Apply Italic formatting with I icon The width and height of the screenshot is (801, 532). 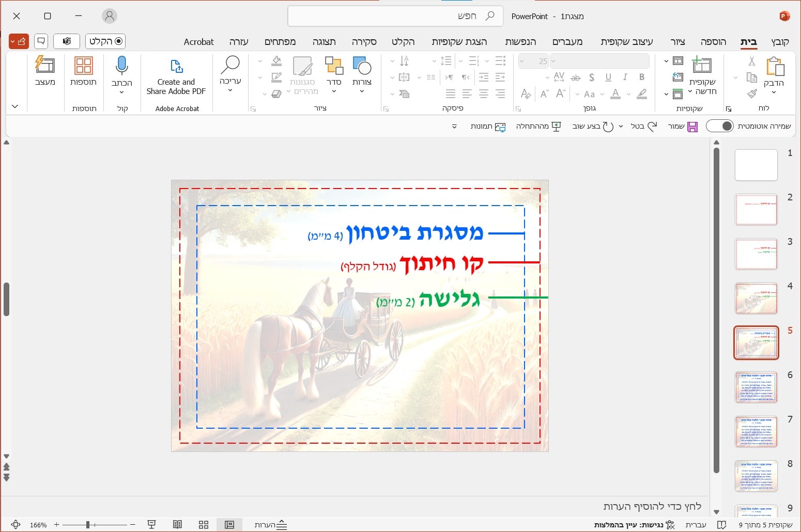tap(625, 77)
